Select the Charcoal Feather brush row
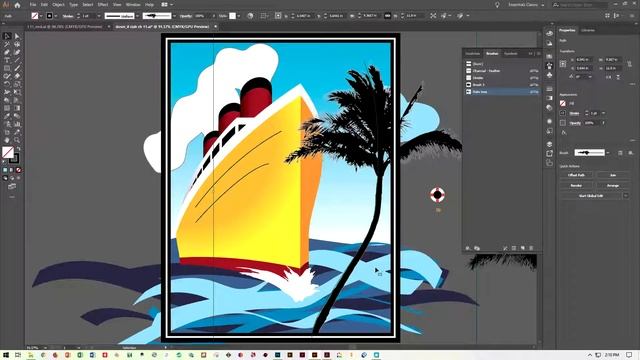 pyautogui.click(x=502, y=71)
